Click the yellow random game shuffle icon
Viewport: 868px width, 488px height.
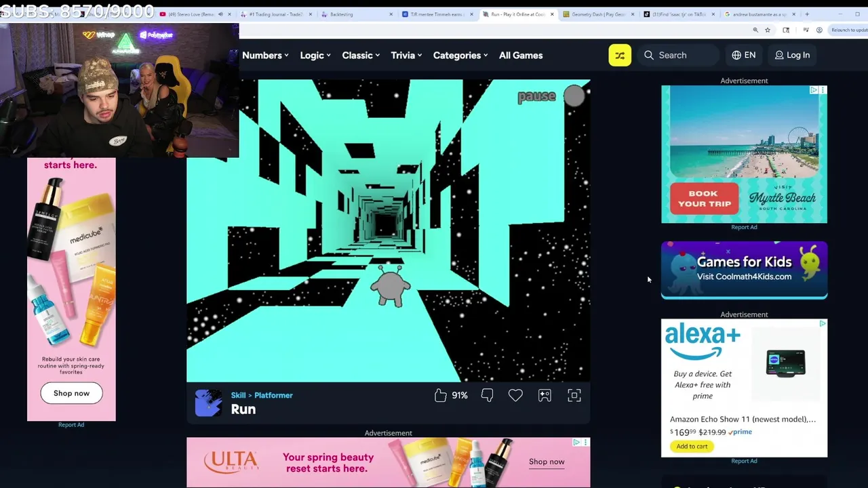[x=620, y=56]
